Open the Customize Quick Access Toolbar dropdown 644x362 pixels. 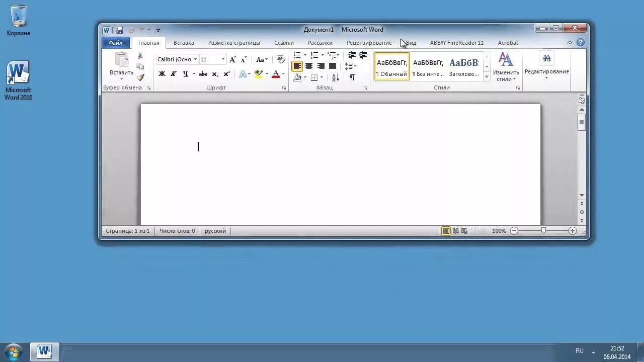click(158, 30)
